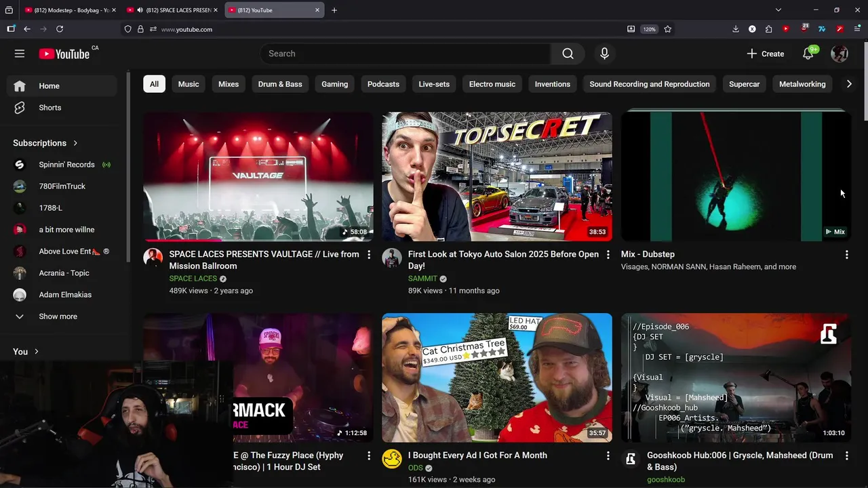Click the install-app icon beside zoom level
The height and width of the screenshot is (488, 868).
631,29
